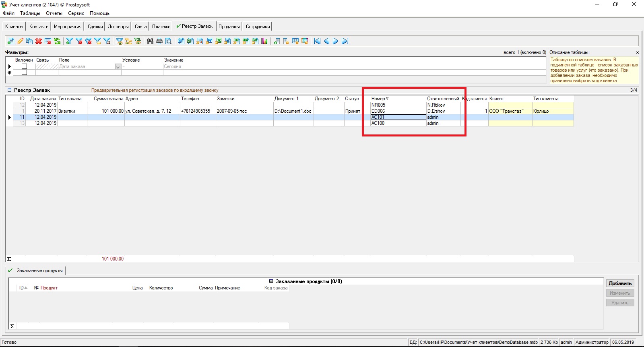Click the first Word export icon
Viewport: 644px width, 347px height.
[x=181, y=41]
